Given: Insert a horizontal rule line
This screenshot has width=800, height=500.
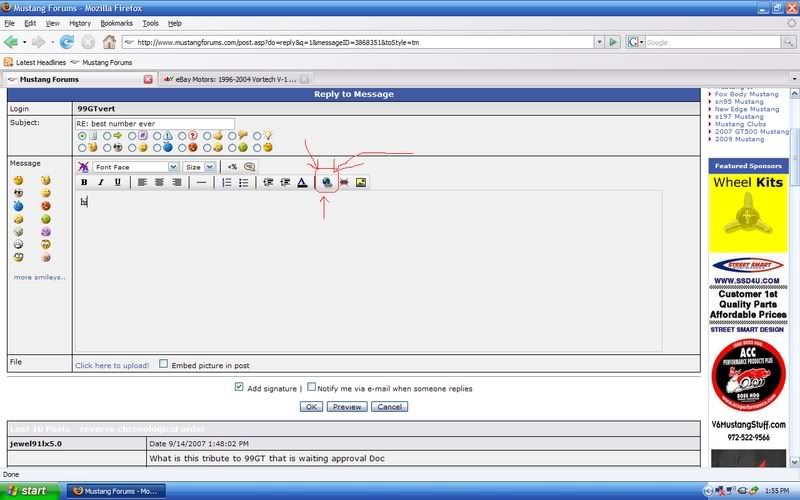Looking at the screenshot, I should (x=202, y=182).
